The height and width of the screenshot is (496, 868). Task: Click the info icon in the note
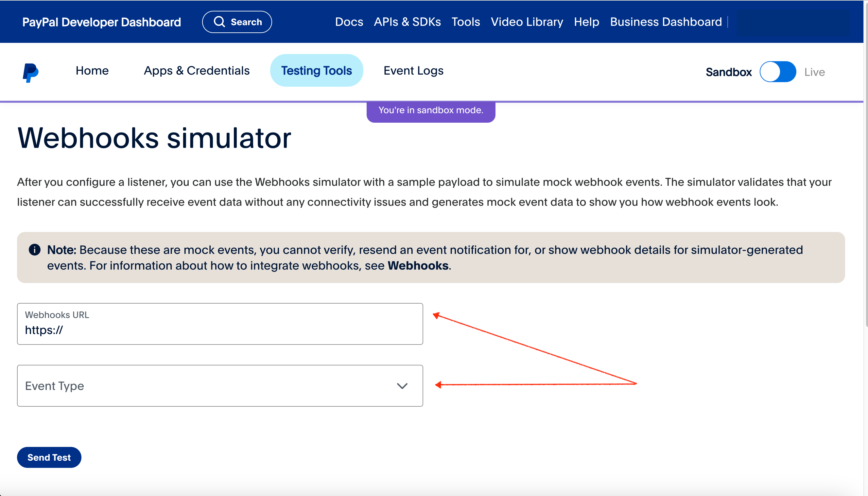pos(34,250)
